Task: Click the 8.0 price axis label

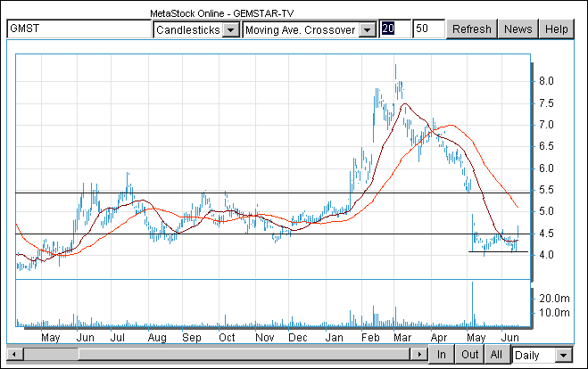Action: (546, 81)
